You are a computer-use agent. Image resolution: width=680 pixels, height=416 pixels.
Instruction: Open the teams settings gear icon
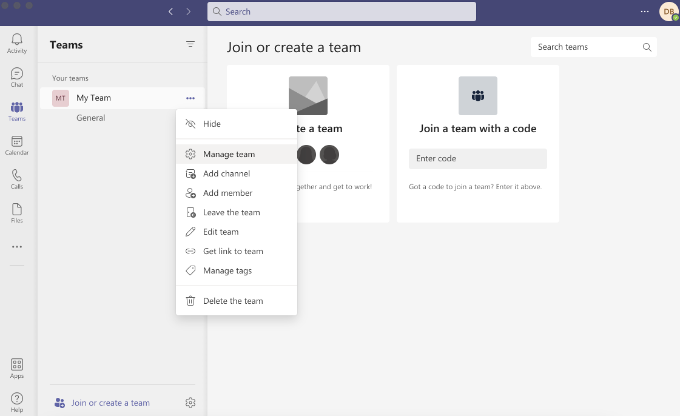190,403
